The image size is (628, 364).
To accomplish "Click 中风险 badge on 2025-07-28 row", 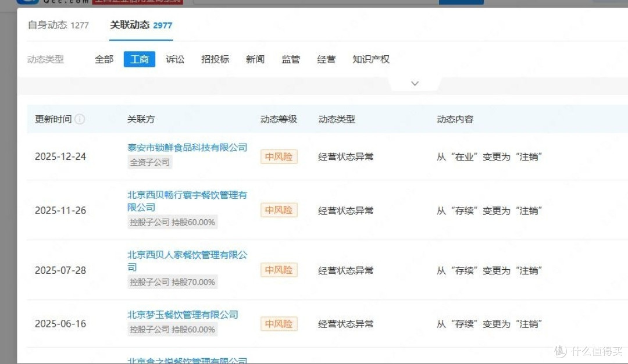I will [x=279, y=270].
